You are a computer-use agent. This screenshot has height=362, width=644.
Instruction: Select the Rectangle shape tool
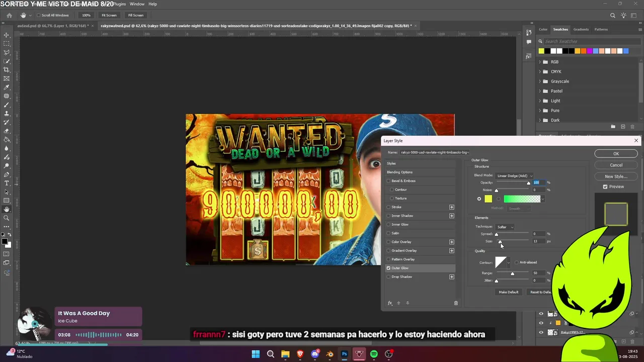[7, 201]
